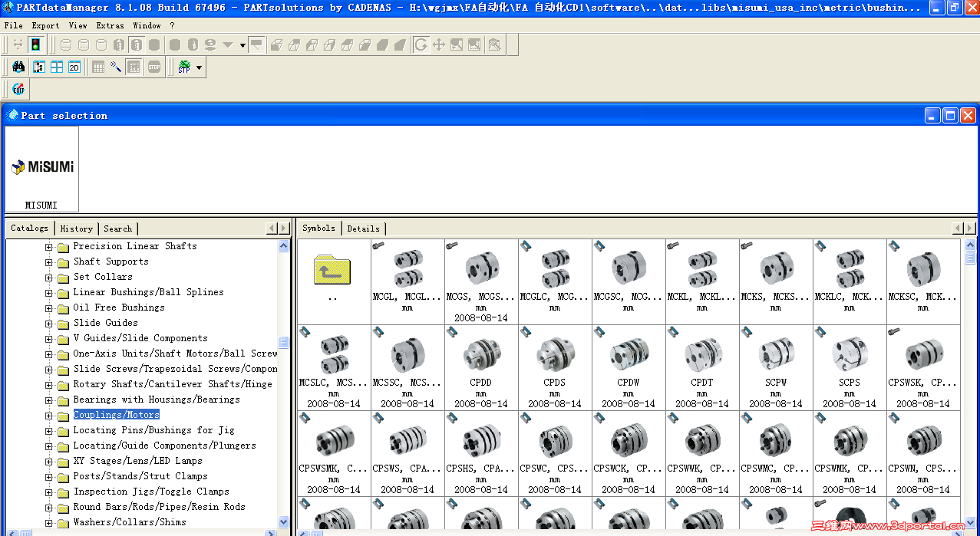Select Slide Screws/Trapezoidal Screws folder
Image resolution: width=980 pixels, height=536 pixels.
[x=175, y=369]
